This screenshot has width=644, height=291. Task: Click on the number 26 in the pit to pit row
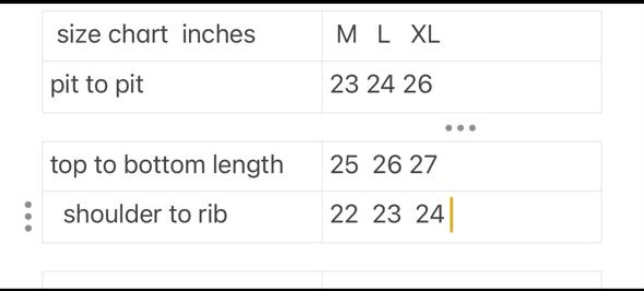click(x=417, y=85)
